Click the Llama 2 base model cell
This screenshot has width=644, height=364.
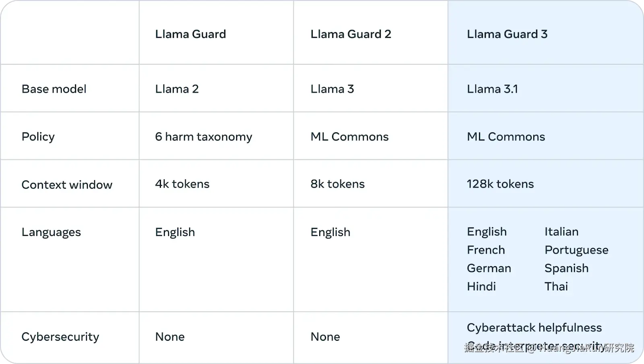point(177,89)
